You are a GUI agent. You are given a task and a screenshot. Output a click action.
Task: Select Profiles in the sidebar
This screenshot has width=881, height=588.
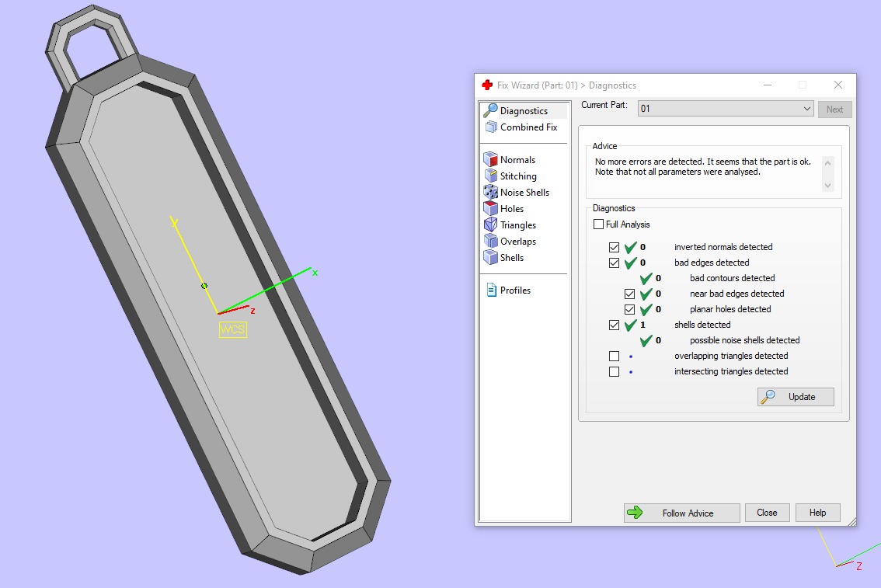[515, 290]
